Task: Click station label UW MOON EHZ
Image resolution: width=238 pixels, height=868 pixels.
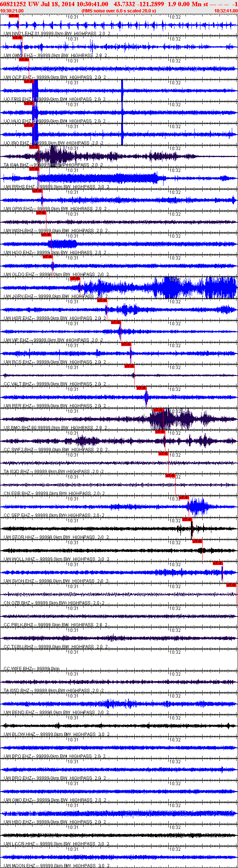Action: (x=19, y=866)
